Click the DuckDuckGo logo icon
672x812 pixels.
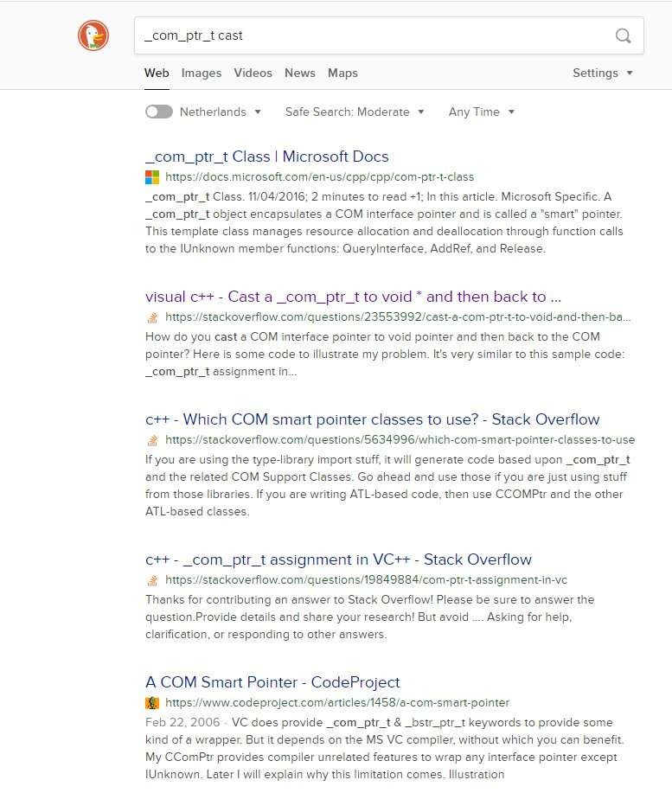[93, 35]
